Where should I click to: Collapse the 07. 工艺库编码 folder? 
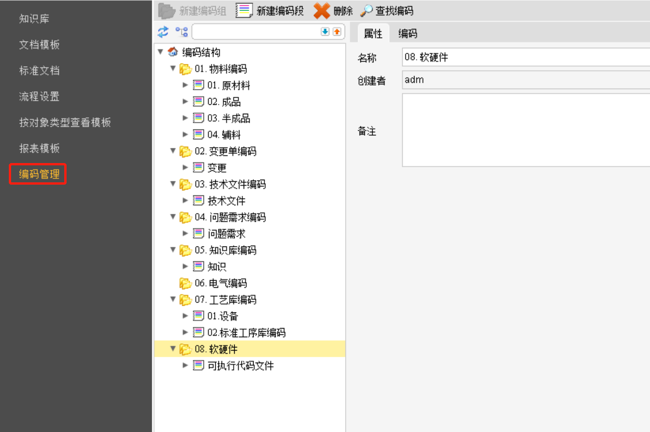(x=173, y=299)
